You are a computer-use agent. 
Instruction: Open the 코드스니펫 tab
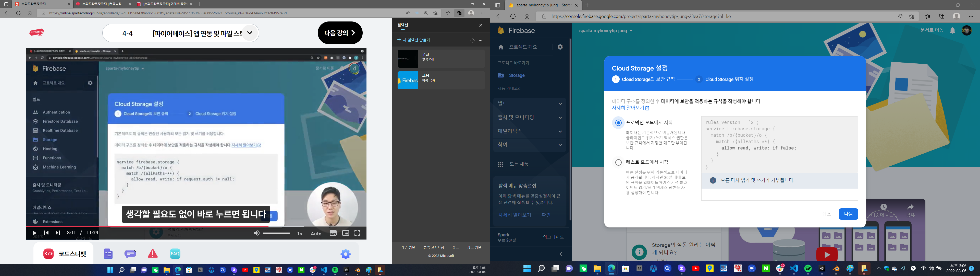click(x=64, y=254)
